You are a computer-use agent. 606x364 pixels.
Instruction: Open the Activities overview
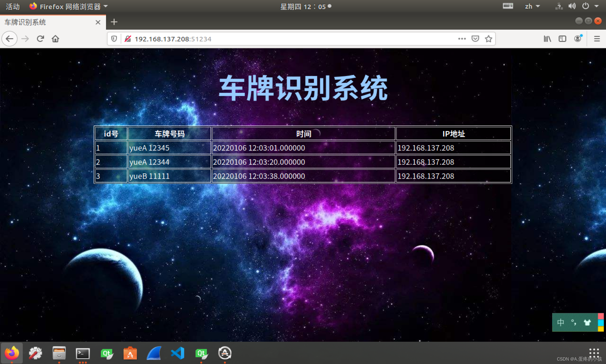12,7
